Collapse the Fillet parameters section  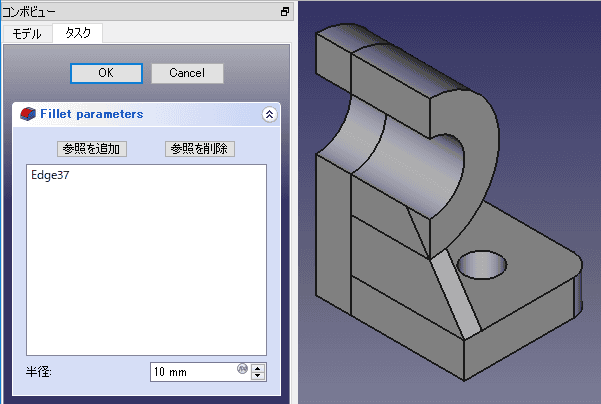point(269,114)
